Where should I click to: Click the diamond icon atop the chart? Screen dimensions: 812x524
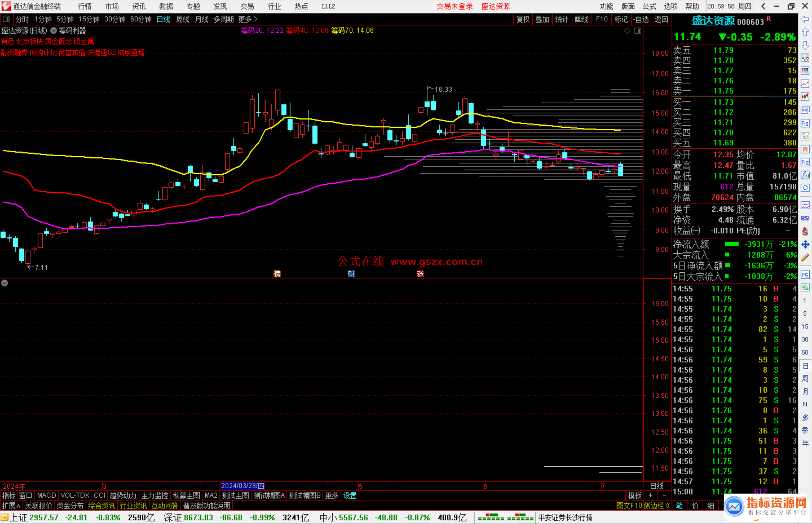pyautogui.click(x=627, y=31)
